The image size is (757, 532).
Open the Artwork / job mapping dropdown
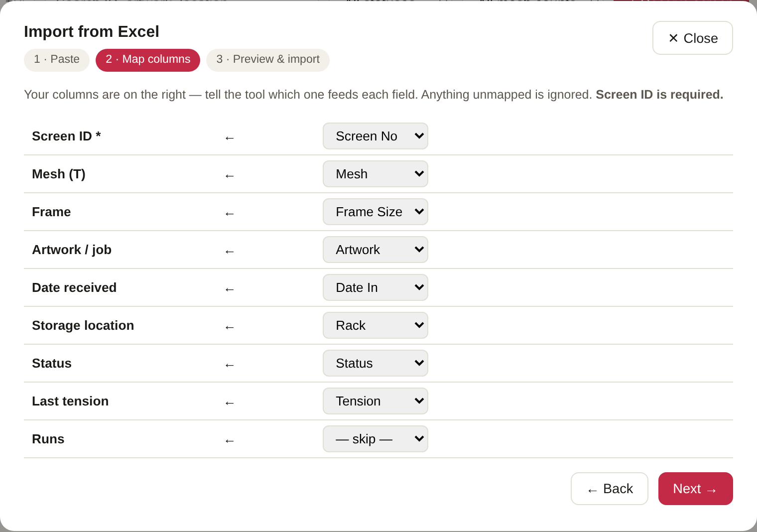(x=376, y=250)
